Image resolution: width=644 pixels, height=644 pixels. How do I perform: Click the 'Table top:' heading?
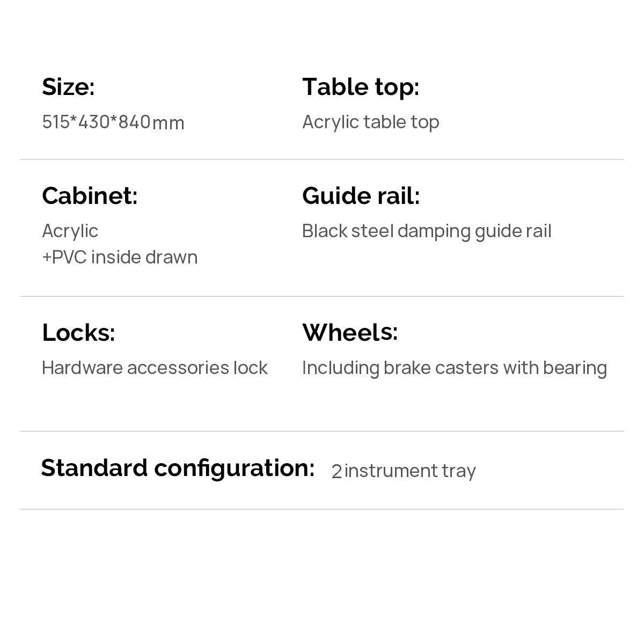click(x=361, y=87)
